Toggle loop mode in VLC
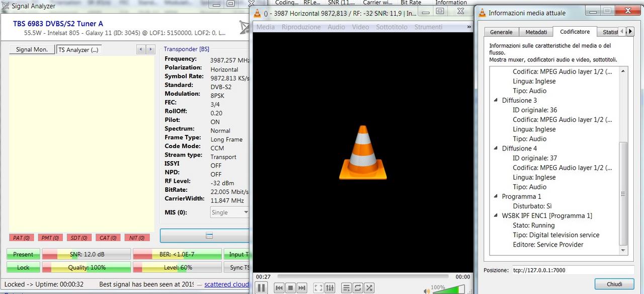This screenshot has width=644, height=294. coord(358,288)
